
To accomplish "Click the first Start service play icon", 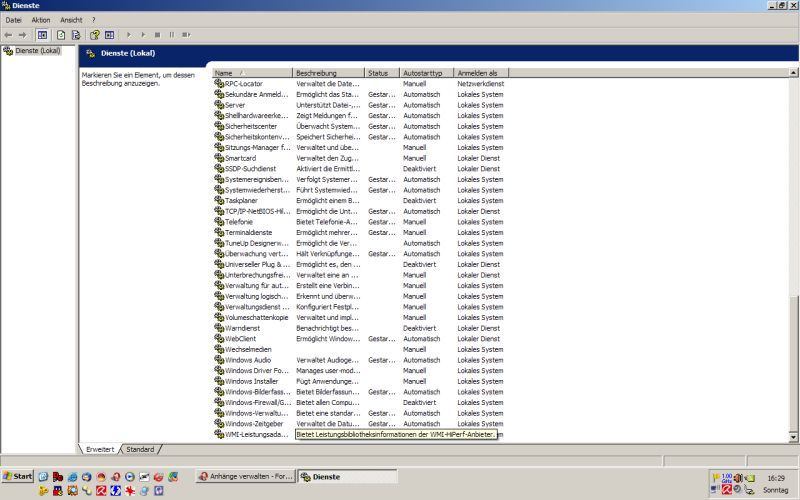I will 129,35.
